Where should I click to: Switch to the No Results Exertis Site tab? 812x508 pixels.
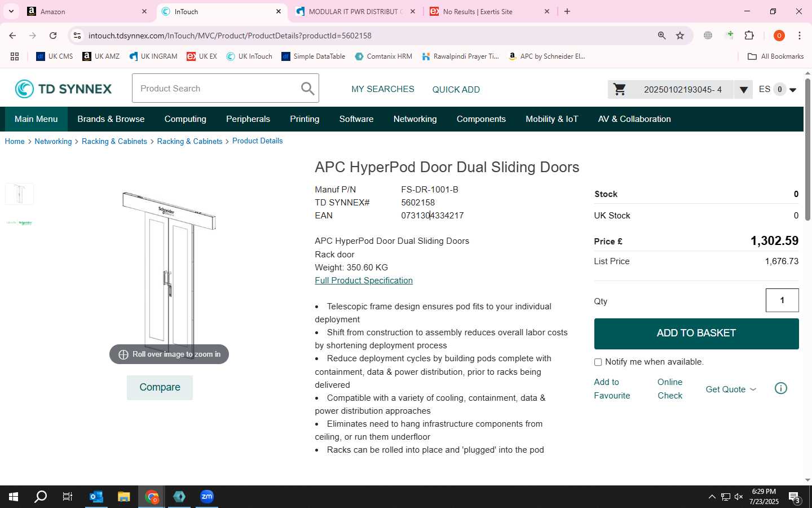489,11
